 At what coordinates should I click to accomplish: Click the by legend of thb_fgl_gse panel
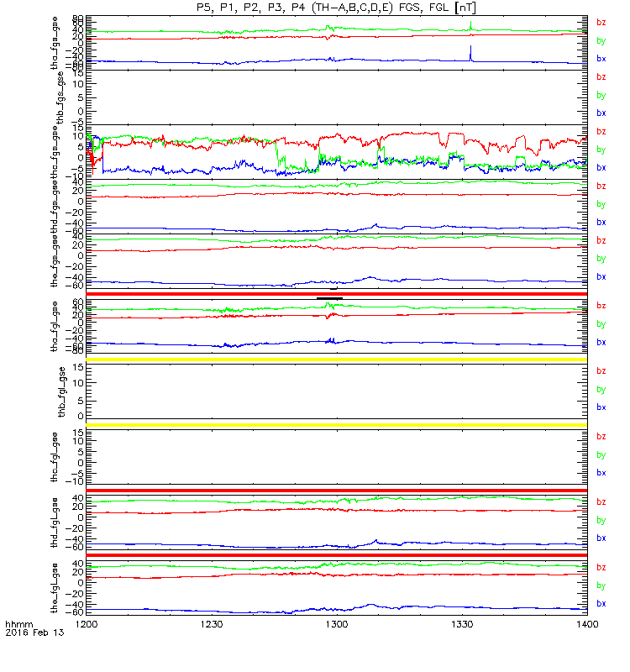[x=601, y=389]
